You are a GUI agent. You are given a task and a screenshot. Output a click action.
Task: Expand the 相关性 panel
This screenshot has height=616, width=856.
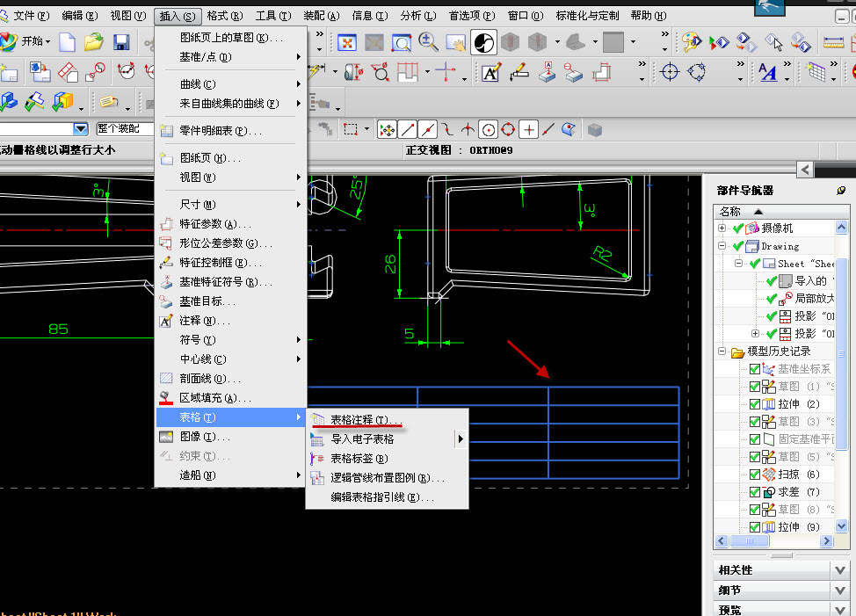(x=839, y=570)
